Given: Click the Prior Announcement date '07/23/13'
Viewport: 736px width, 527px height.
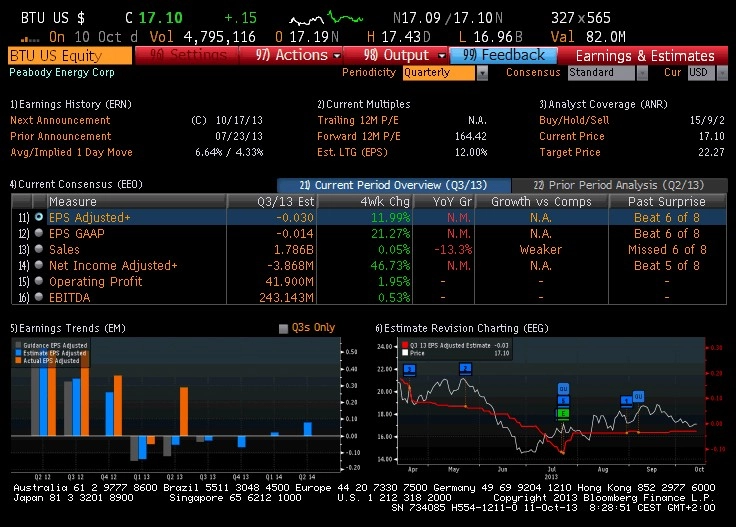Looking at the screenshot, I should tap(239, 136).
